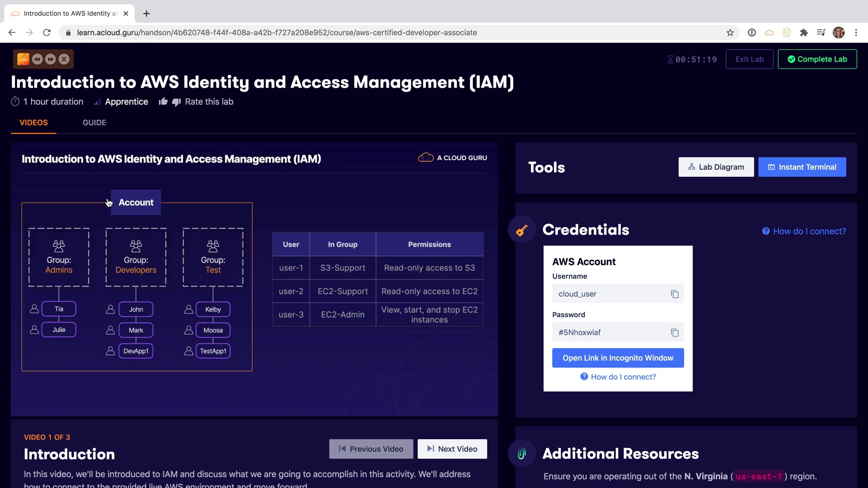Screen dimensions: 868x488
Task: Close the overlay player with X icon
Action: [x=64, y=59]
